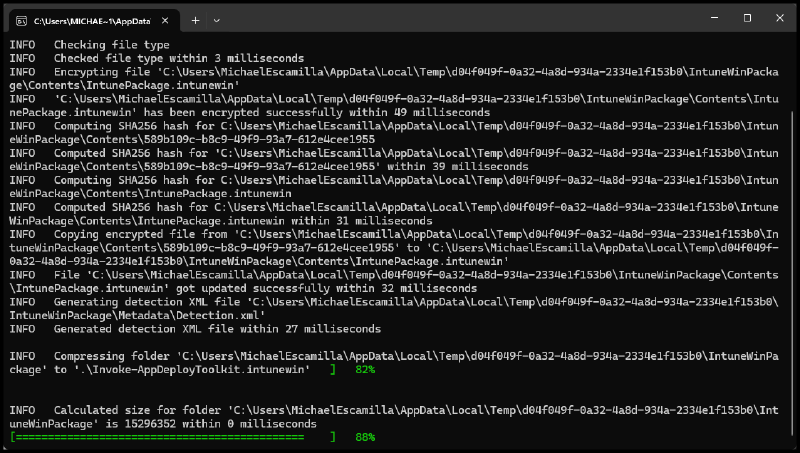Click empty title bar area beside tabs
The image size is (800, 453).
coord(450,18)
